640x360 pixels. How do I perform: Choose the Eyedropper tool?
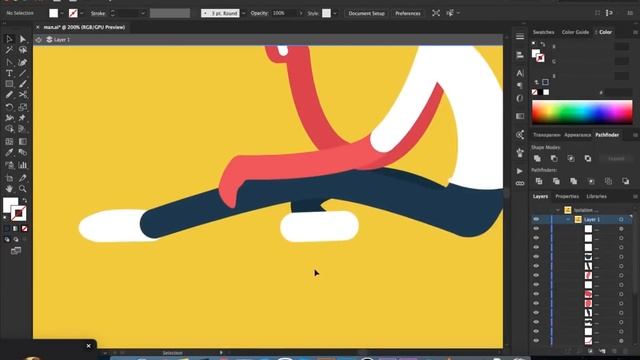coord(9,153)
